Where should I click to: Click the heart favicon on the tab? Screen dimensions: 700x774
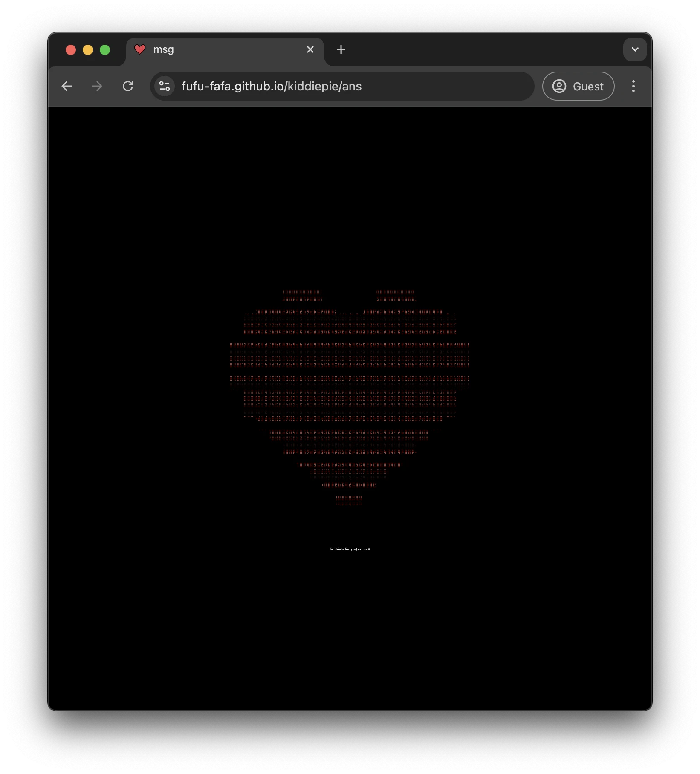[140, 49]
